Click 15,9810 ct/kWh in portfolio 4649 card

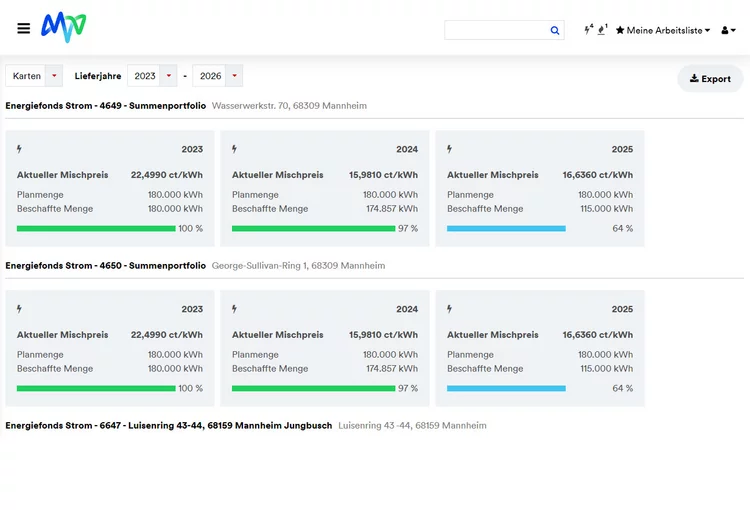click(384, 175)
